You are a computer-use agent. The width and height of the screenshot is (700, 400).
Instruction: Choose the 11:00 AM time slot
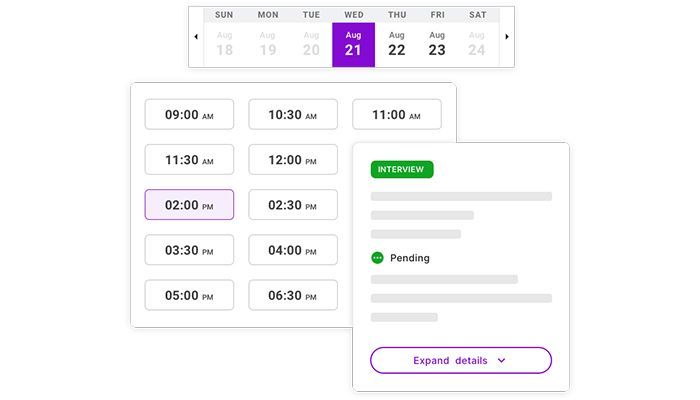396,115
